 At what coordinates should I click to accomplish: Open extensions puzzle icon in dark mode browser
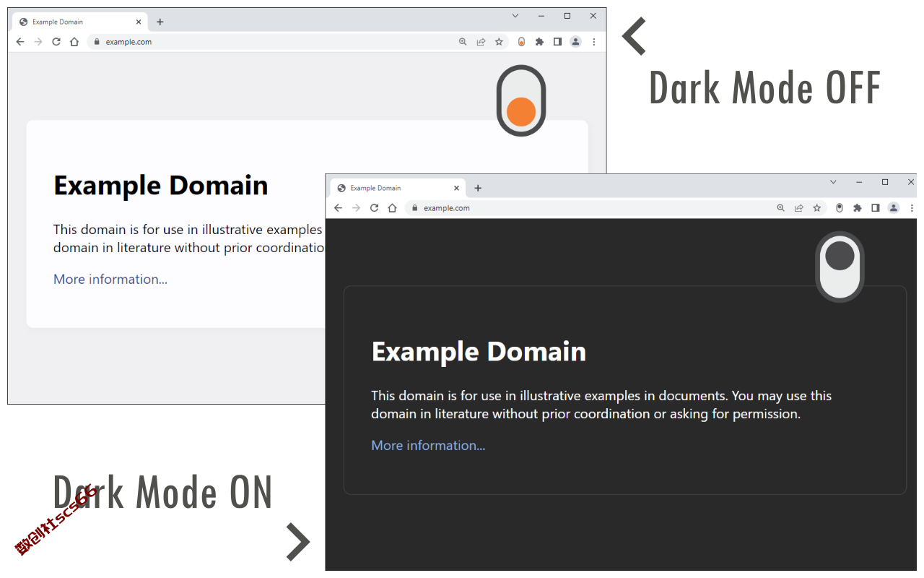pyautogui.click(x=857, y=208)
